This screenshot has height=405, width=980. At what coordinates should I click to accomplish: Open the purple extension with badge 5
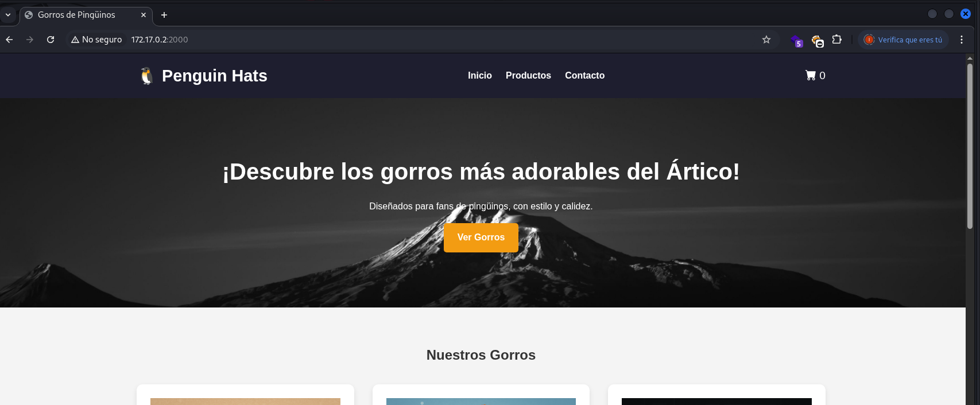[796, 40]
